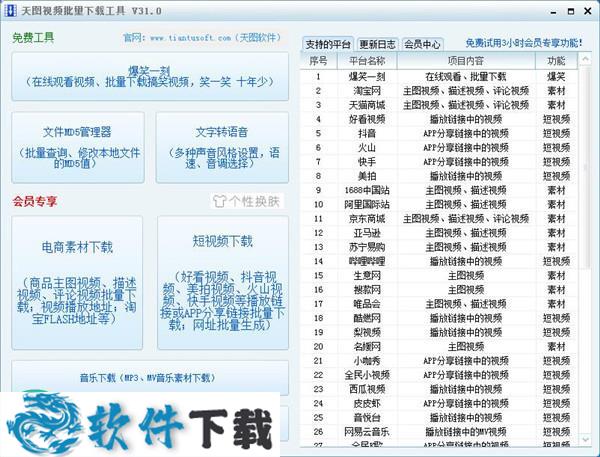Select 西瓜视频 platform row
The width and height of the screenshot is (600, 457).
tap(439, 389)
